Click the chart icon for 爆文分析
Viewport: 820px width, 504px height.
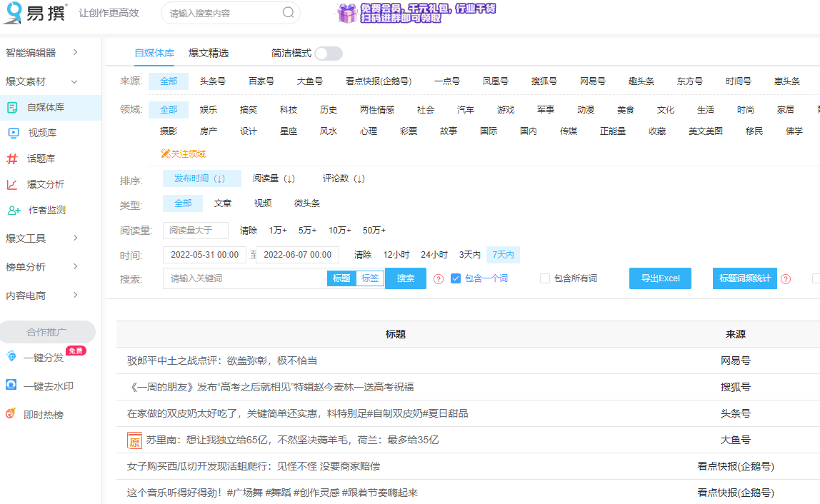(12, 184)
